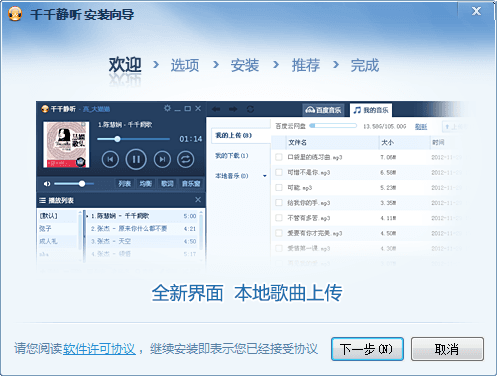Screen dimensions: 497x376
Task: Click the refresh icon in preview music window
Action: click(250, 109)
